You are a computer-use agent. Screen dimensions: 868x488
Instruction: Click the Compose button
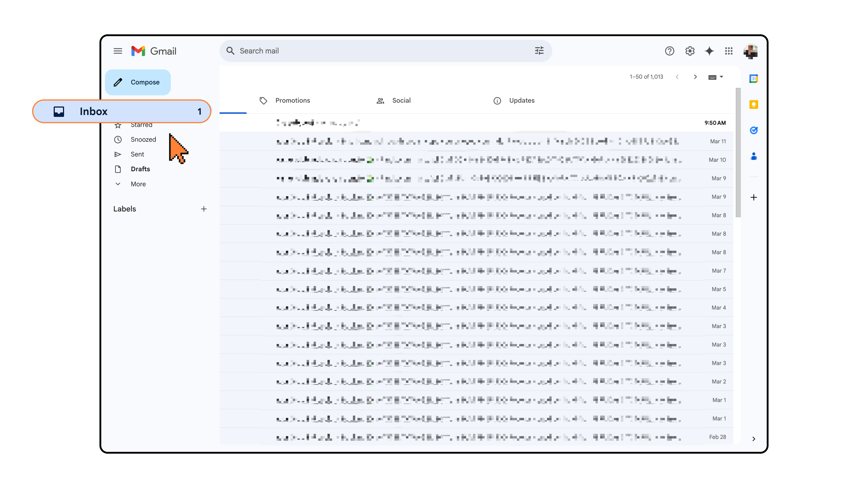point(138,82)
